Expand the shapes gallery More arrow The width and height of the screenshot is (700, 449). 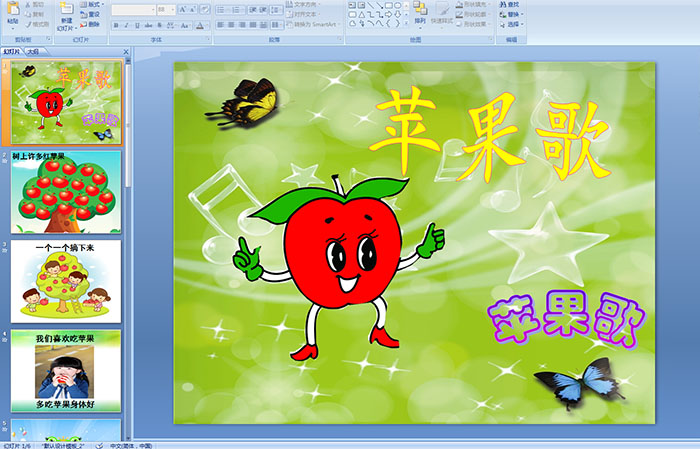pyautogui.click(x=407, y=23)
